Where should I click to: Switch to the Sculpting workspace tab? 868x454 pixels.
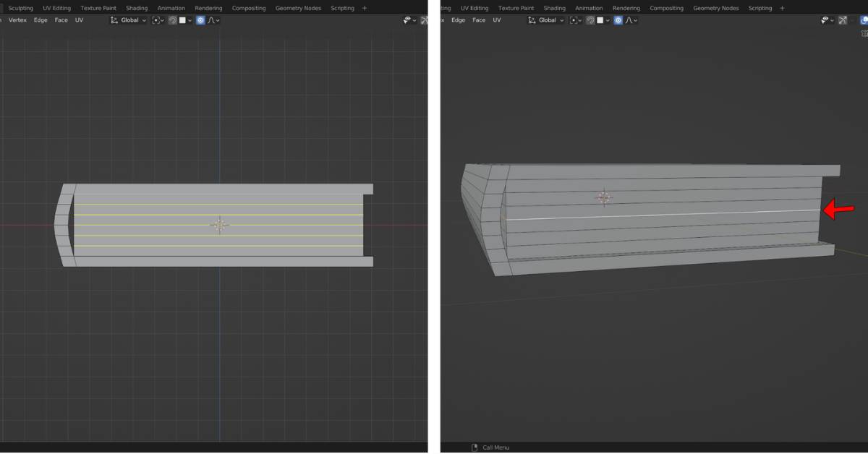(x=20, y=8)
